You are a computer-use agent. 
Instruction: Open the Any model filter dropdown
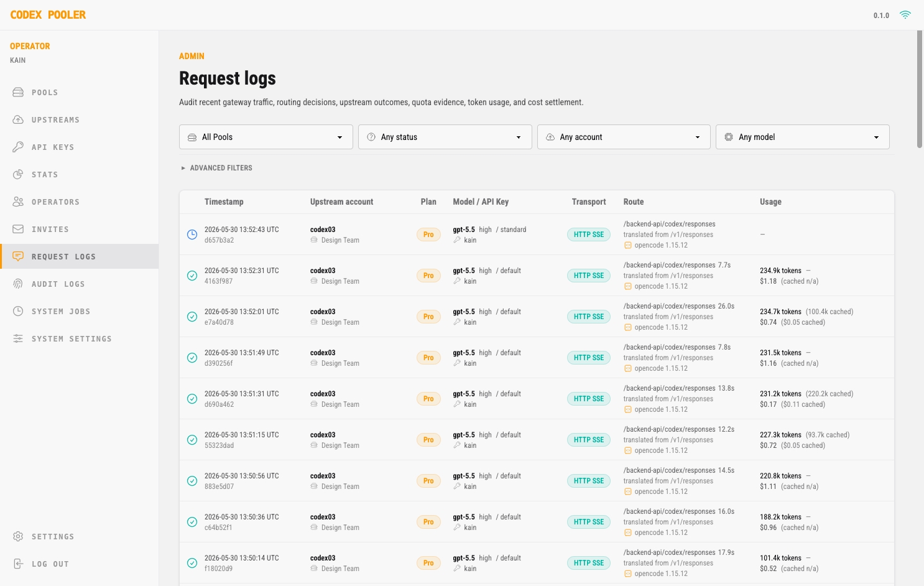tap(803, 137)
